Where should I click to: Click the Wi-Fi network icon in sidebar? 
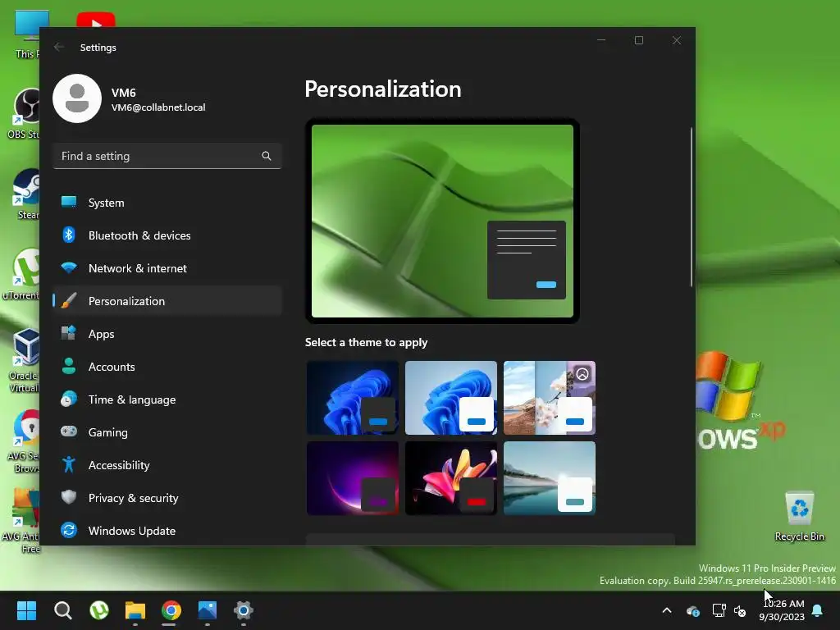click(x=69, y=267)
